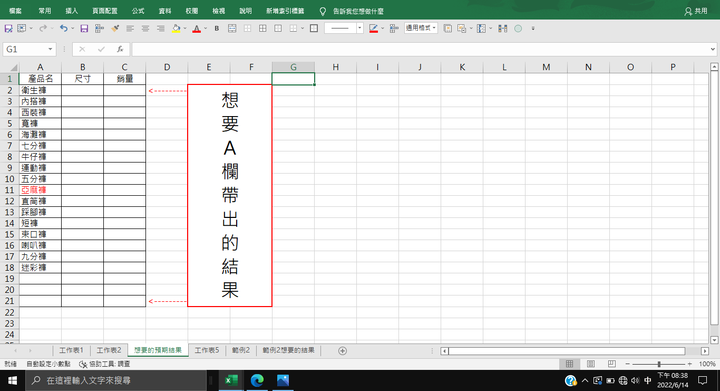Image resolution: width=720 pixels, height=391 pixels.
Task: Open the 插入 ribbon tab
Action: [72, 11]
